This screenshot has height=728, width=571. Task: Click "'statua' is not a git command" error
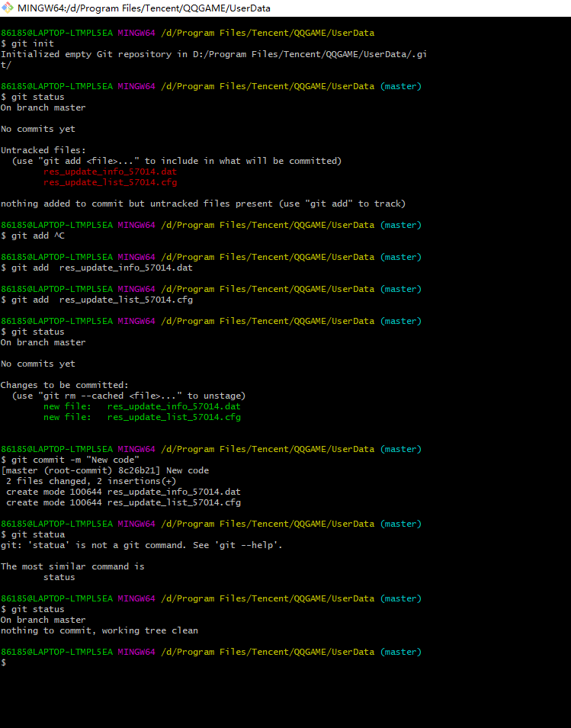142,546
